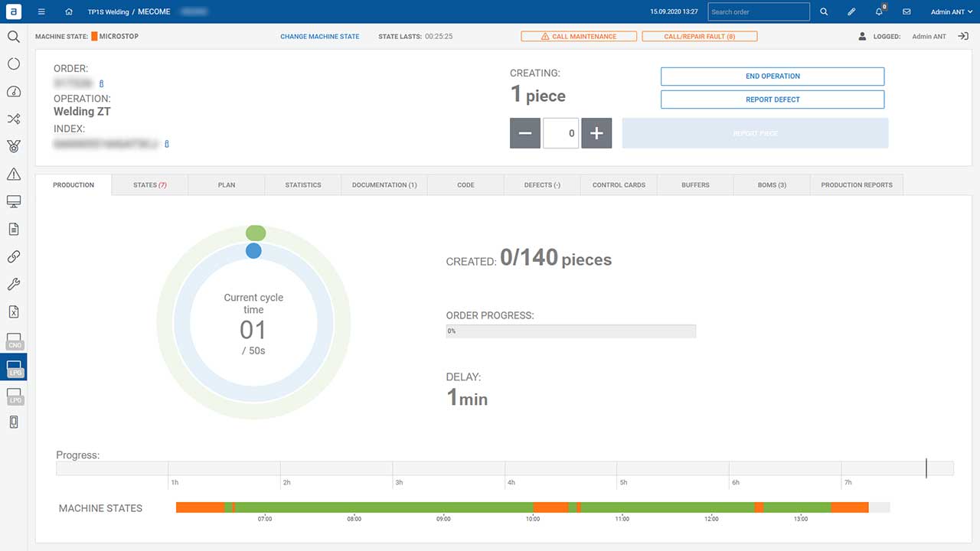Click the piece quantity input field
The image size is (980, 551).
click(561, 133)
